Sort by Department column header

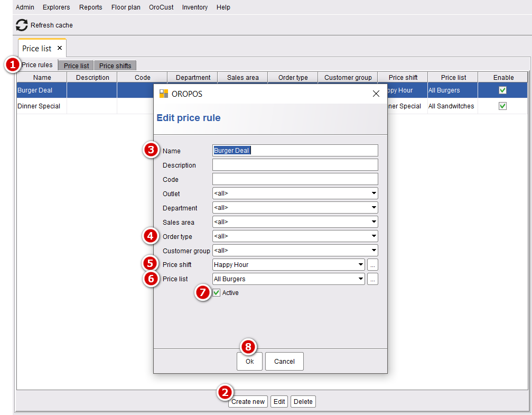pos(193,77)
